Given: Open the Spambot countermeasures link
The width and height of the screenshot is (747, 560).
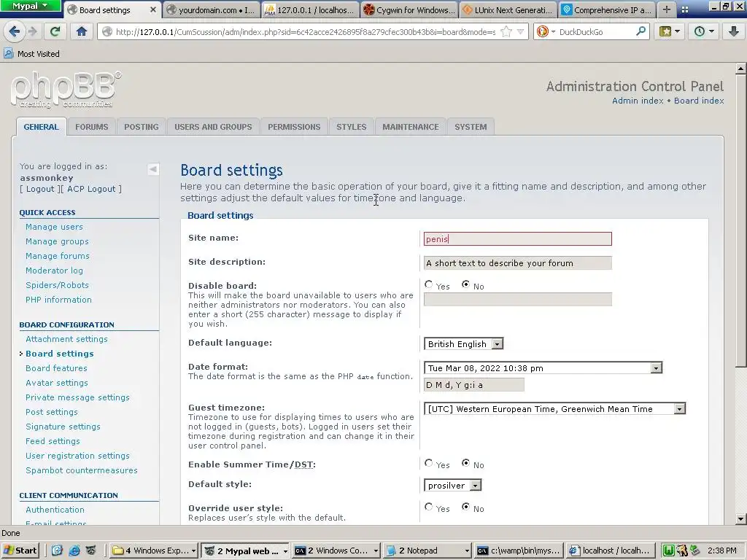Looking at the screenshot, I should (x=82, y=470).
